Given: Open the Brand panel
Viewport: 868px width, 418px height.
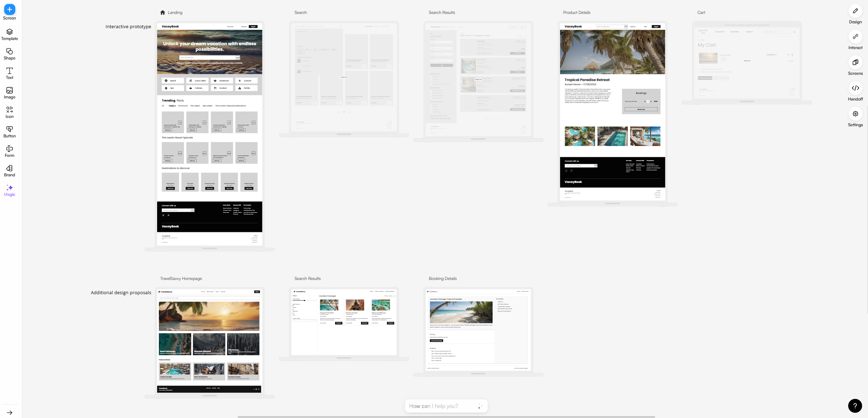Looking at the screenshot, I should [9, 171].
